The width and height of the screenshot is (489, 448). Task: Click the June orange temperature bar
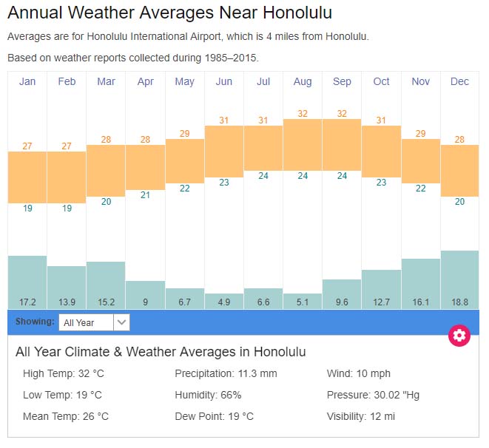pos(223,152)
